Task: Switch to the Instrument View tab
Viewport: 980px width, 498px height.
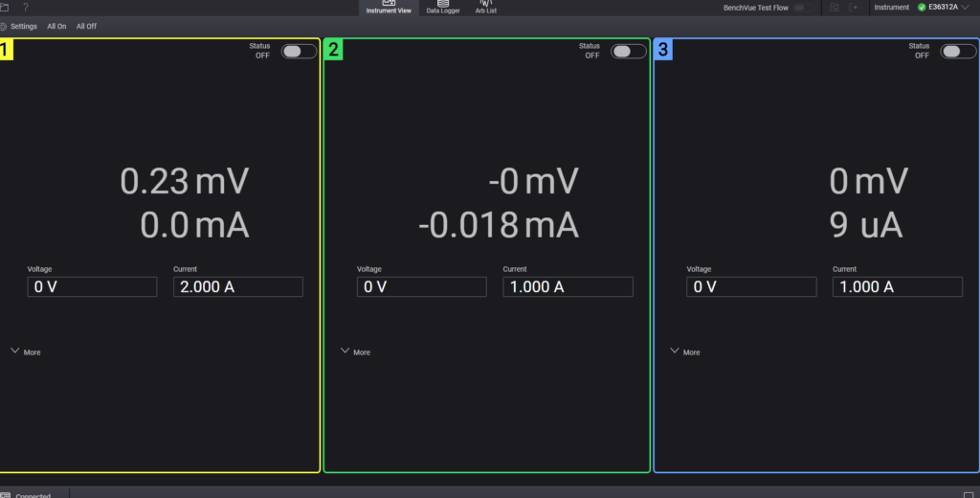Action: pyautogui.click(x=389, y=8)
